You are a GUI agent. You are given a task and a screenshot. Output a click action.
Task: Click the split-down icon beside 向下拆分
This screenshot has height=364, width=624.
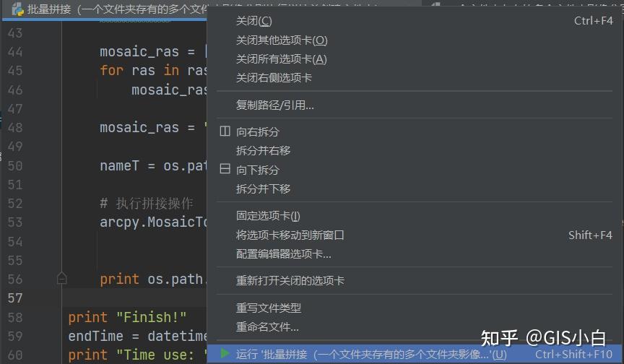(225, 169)
